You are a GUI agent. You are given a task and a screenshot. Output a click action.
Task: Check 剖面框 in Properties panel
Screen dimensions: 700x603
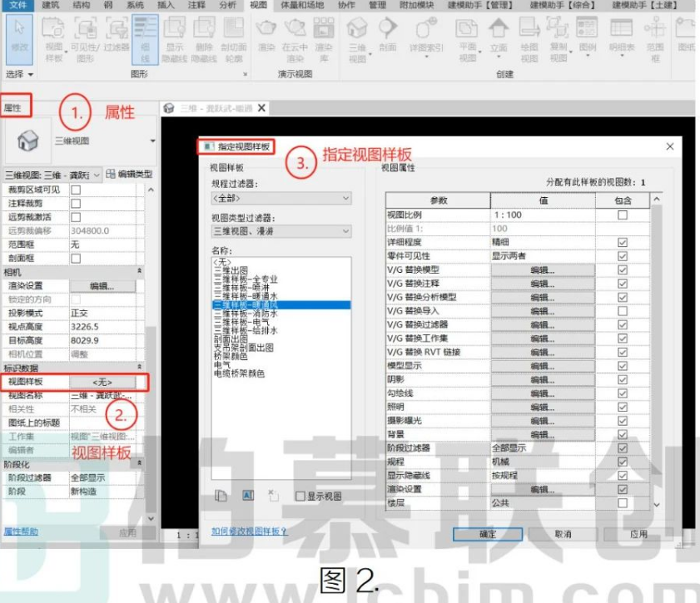[x=76, y=258]
